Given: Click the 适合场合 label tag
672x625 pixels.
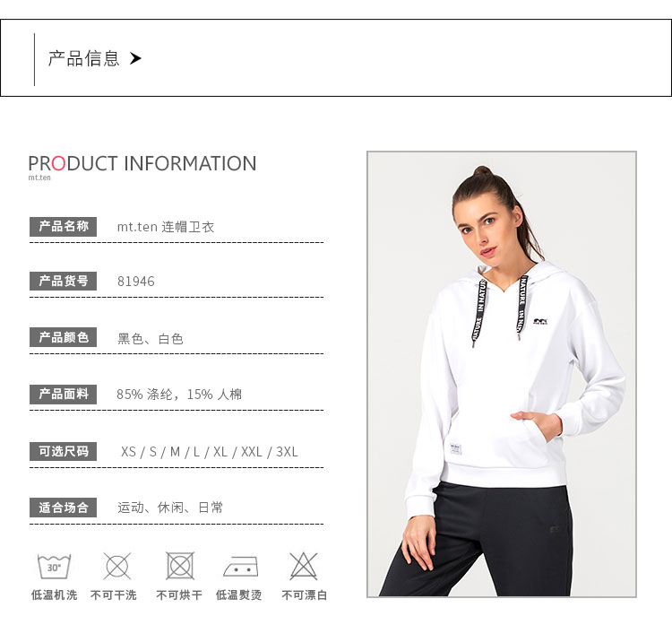Looking at the screenshot, I should click(63, 508).
